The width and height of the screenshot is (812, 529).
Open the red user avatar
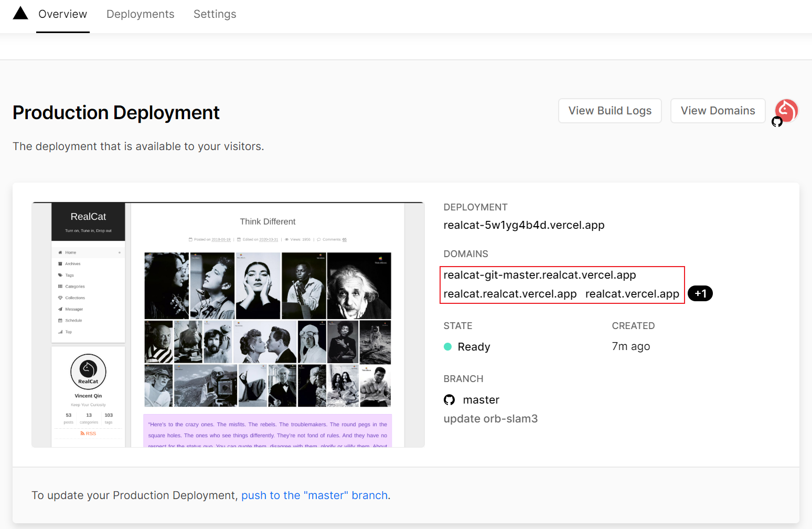point(786,111)
